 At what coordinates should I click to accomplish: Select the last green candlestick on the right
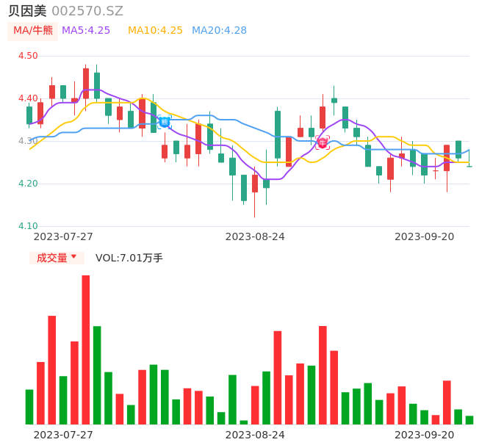tap(469, 166)
